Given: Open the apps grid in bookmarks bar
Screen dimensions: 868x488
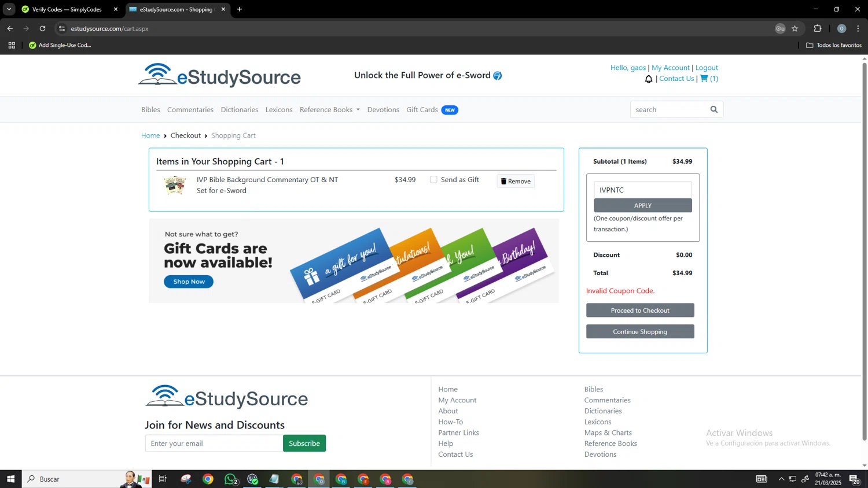Looking at the screenshot, I should (x=12, y=45).
